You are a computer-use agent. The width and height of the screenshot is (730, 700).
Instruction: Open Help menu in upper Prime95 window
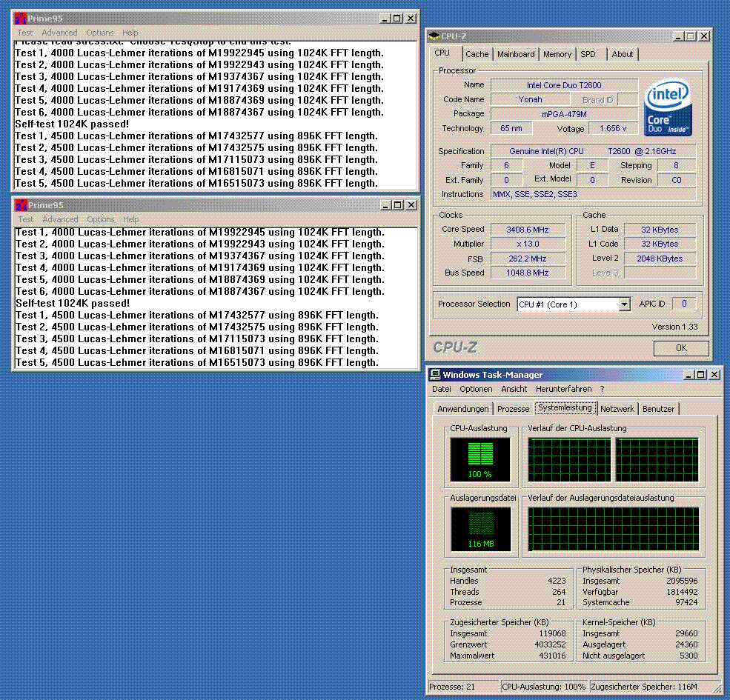[130, 33]
